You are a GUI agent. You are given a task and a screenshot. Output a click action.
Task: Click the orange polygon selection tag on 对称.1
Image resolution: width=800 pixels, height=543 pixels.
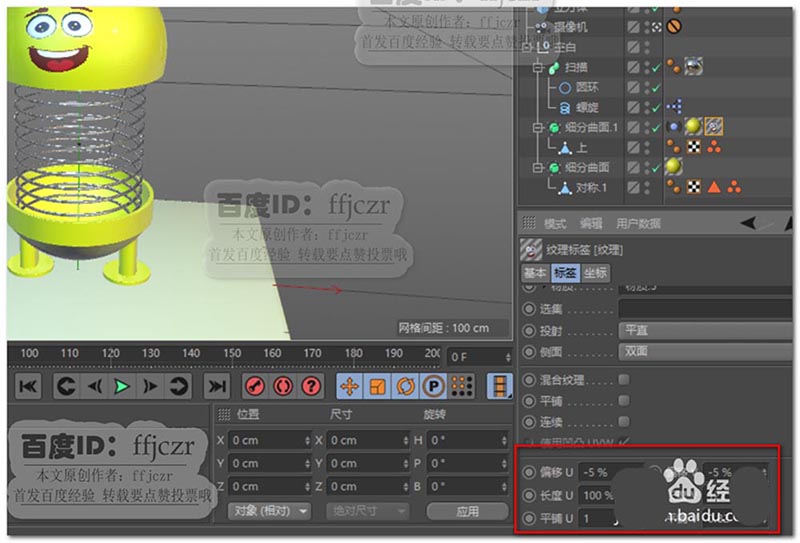coord(714,187)
